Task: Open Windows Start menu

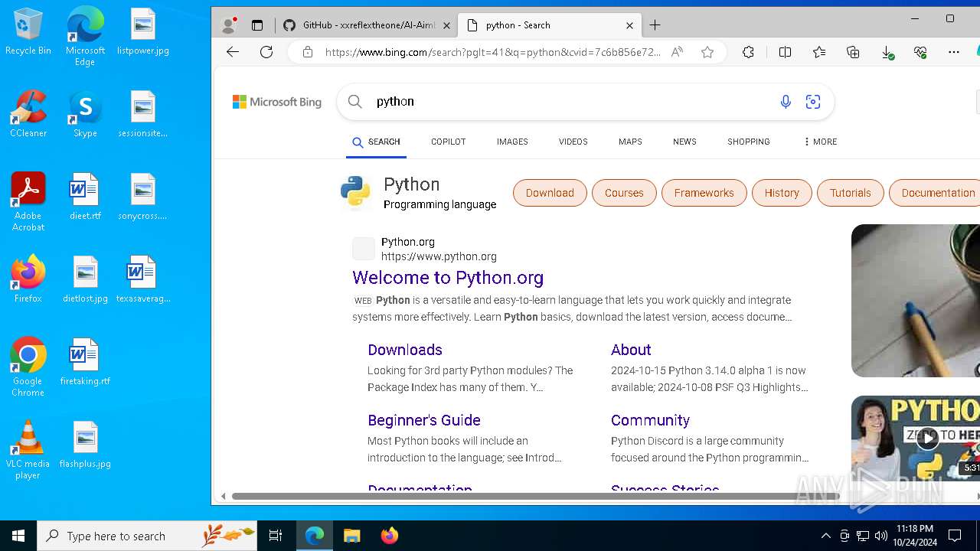Action: [18, 536]
